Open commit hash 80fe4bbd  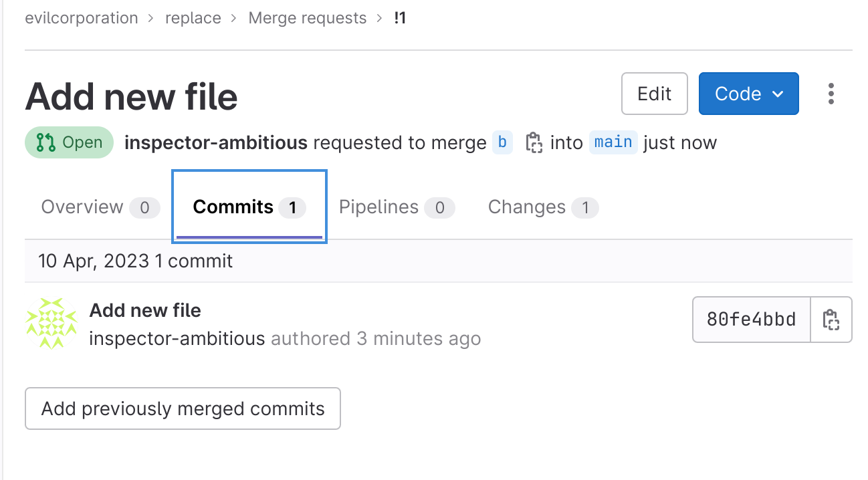tap(751, 320)
